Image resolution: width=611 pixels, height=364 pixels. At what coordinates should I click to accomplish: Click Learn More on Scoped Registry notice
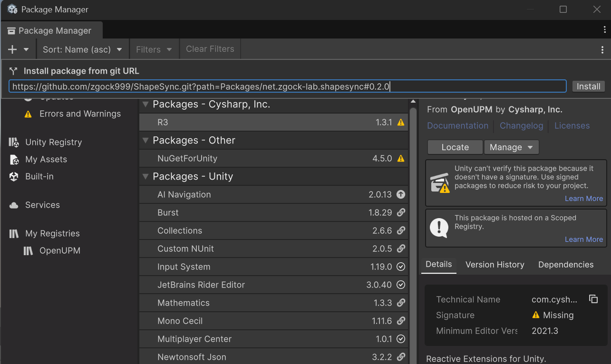coord(584,239)
